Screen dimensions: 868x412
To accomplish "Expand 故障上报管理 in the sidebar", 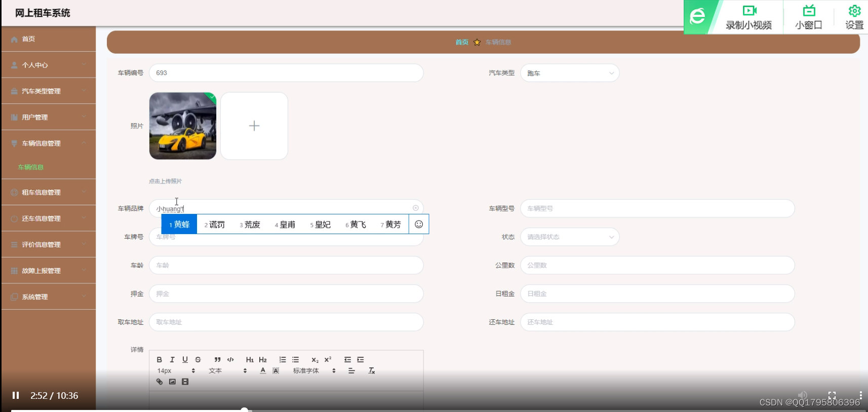I will 49,271.
